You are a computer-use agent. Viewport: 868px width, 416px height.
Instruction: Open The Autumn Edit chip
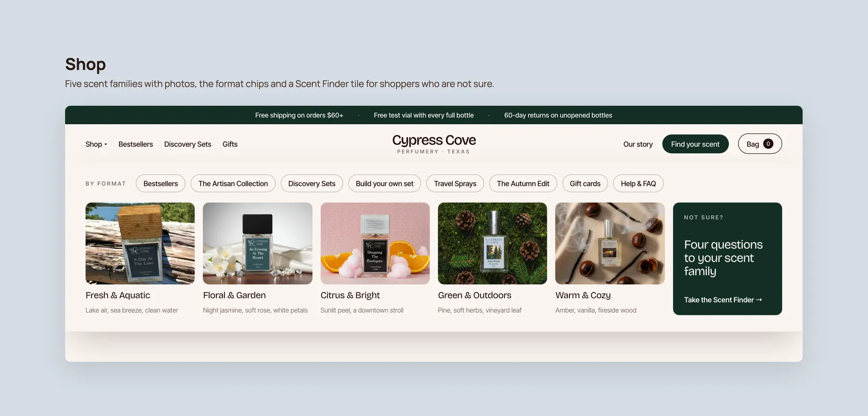point(523,184)
